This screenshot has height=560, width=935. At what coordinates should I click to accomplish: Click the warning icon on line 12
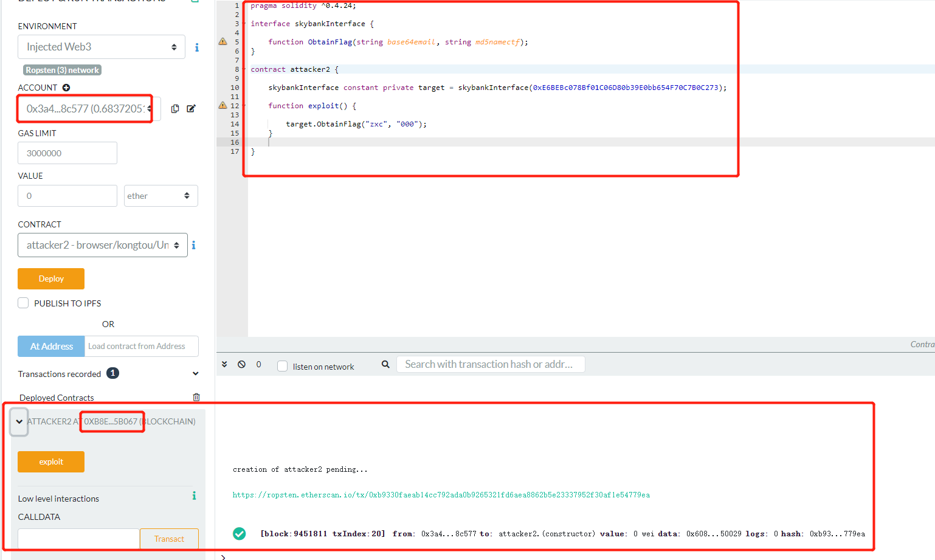pos(223,105)
